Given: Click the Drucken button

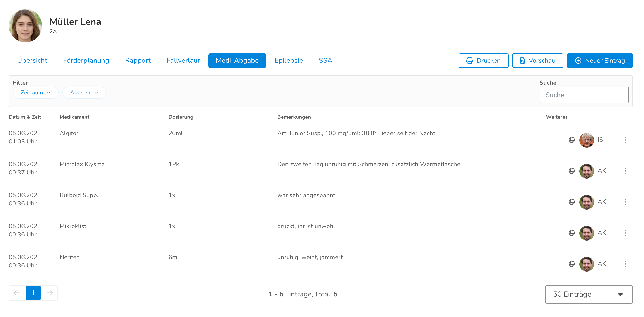Looking at the screenshot, I should tap(483, 61).
